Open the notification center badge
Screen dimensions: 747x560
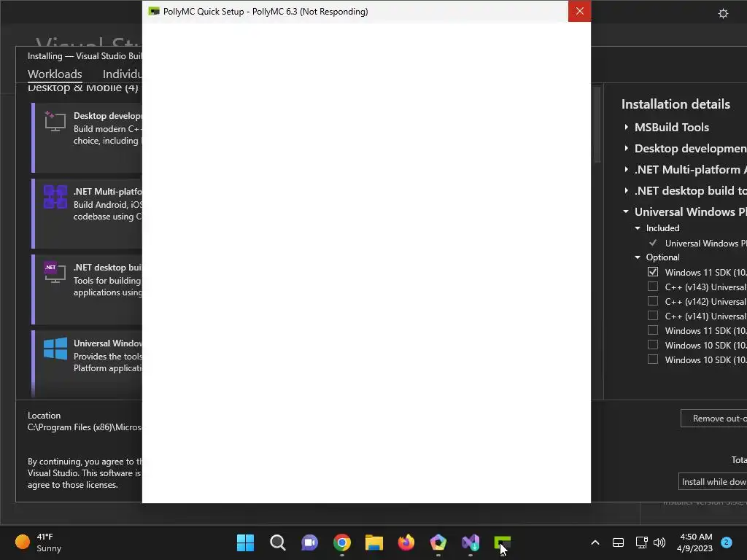pyautogui.click(x=727, y=542)
